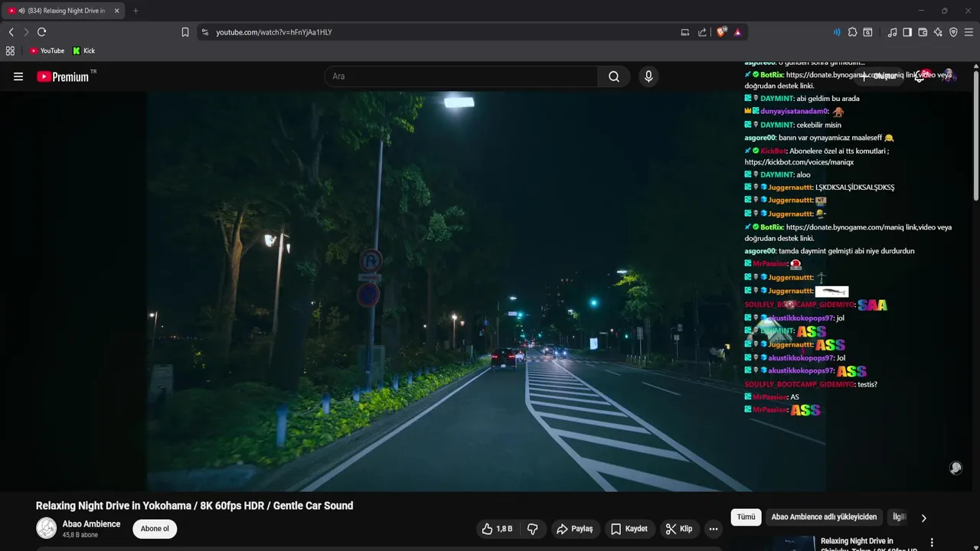Close the Relaxing Night Drive tab
The height and width of the screenshot is (551, 980).
coord(116,11)
